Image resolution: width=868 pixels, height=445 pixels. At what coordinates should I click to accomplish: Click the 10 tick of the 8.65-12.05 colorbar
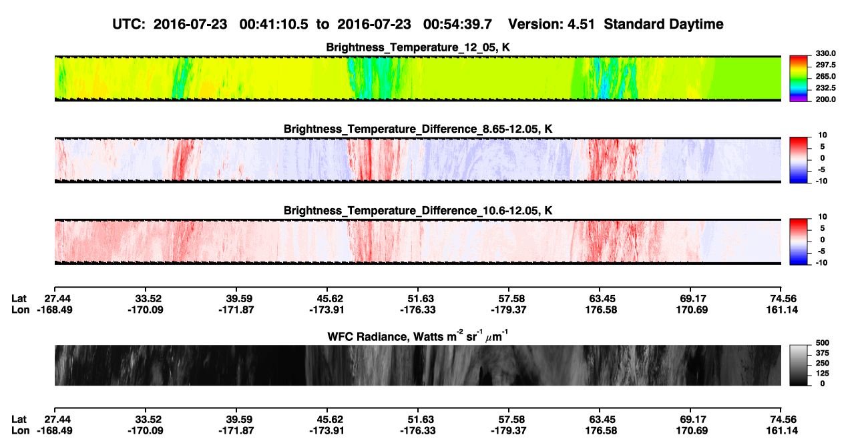(x=822, y=135)
